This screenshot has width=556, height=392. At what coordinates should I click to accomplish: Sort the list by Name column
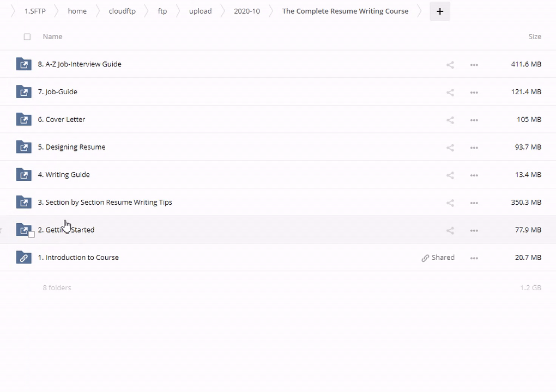click(x=52, y=36)
